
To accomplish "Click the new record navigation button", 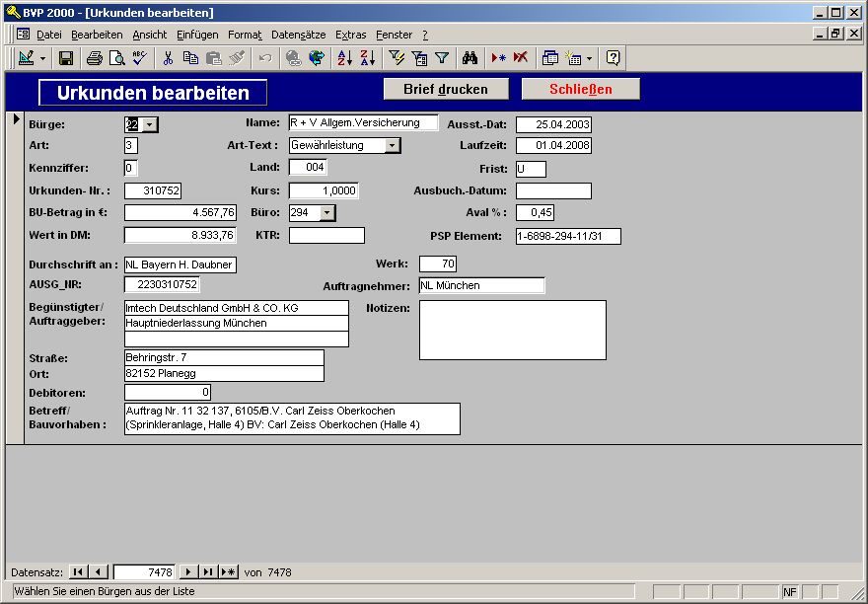I will click(x=228, y=571).
